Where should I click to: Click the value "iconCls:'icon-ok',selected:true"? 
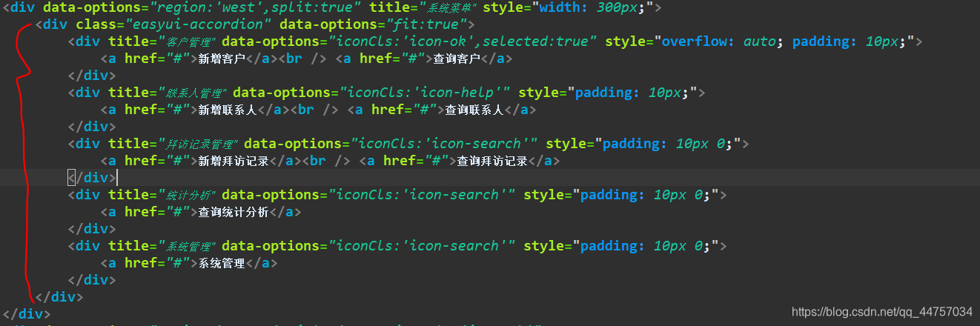click(x=462, y=41)
